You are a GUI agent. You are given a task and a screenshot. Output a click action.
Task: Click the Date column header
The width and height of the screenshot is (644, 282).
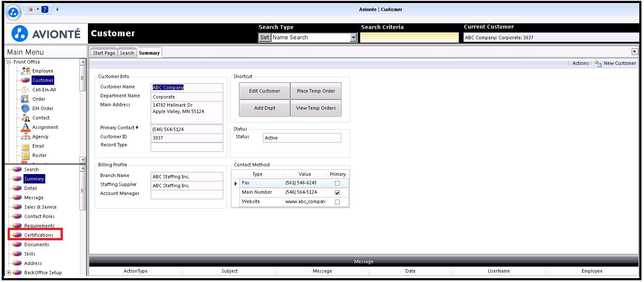tap(411, 271)
